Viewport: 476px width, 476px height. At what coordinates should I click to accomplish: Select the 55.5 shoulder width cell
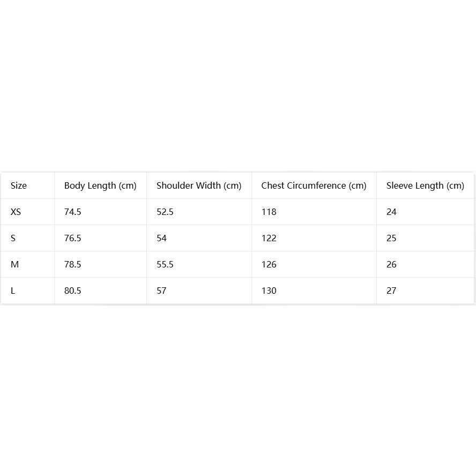pyautogui.click(x=165, y=264)
